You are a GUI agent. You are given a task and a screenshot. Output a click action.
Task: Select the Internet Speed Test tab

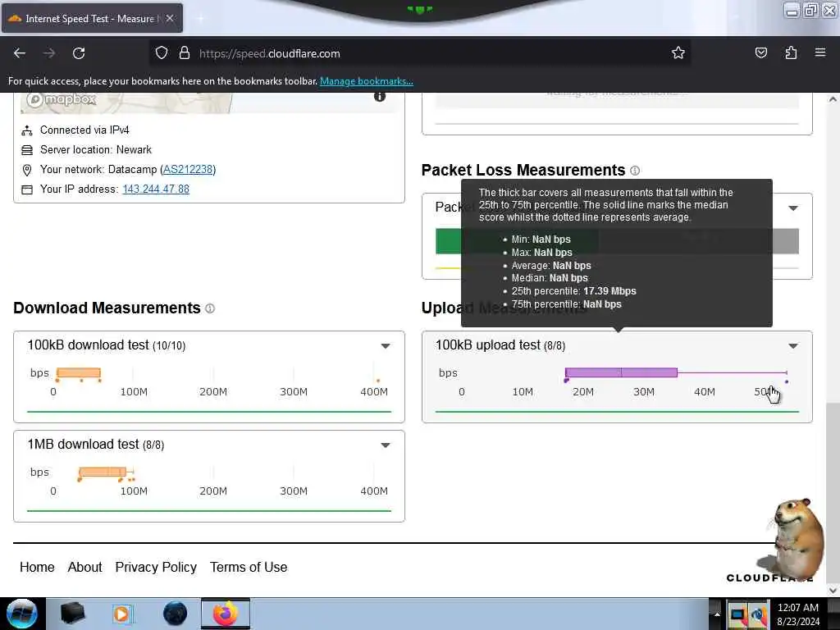(92, 18)
